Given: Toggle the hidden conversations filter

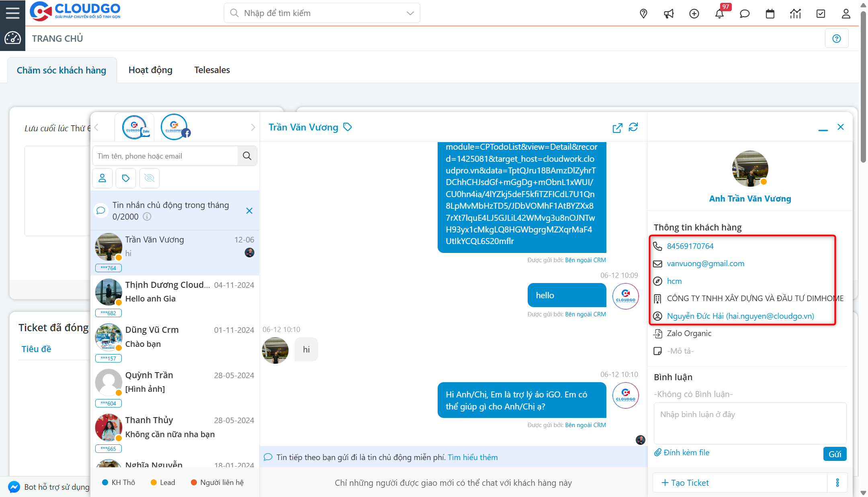Looking at the screenshot, I should point(149,178).
